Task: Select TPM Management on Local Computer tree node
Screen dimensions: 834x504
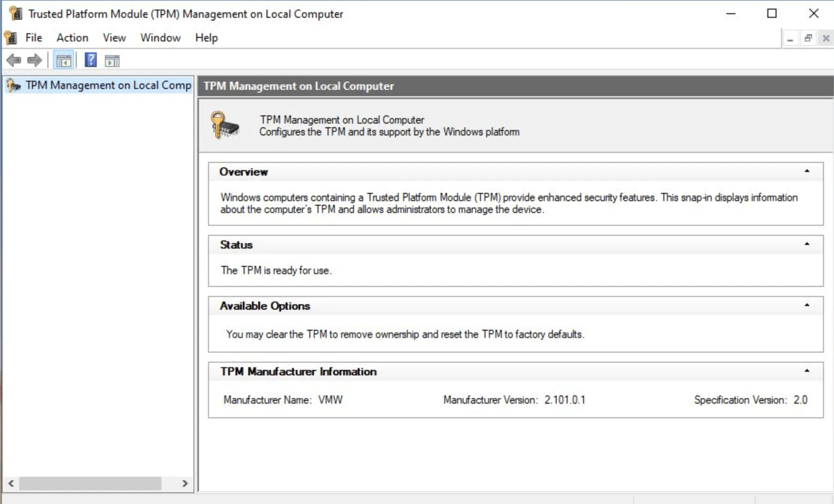Action: [99, 85]
